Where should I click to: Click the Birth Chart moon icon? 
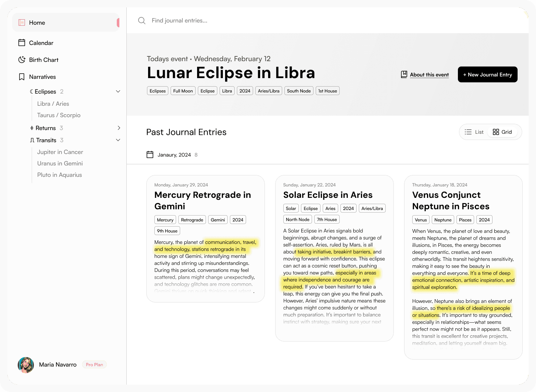22,60
